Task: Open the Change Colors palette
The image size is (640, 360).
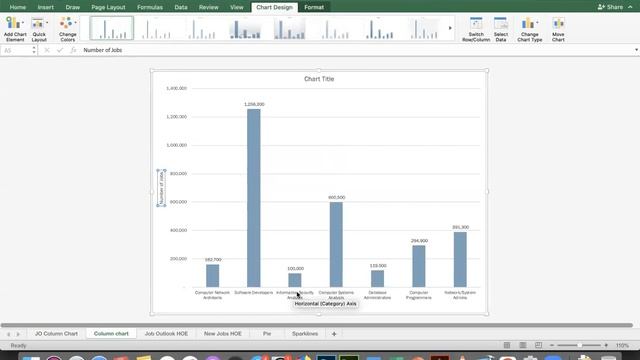Action: 68,29
